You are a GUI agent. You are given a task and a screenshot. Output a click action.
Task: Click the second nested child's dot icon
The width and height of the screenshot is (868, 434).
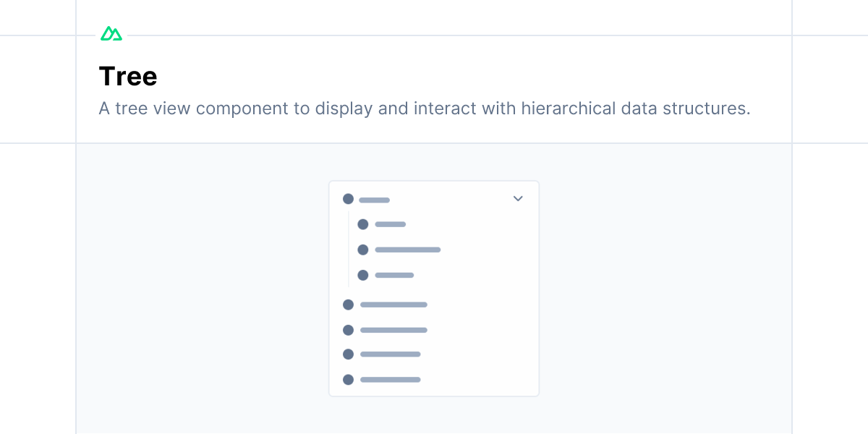tap(363, 250)
